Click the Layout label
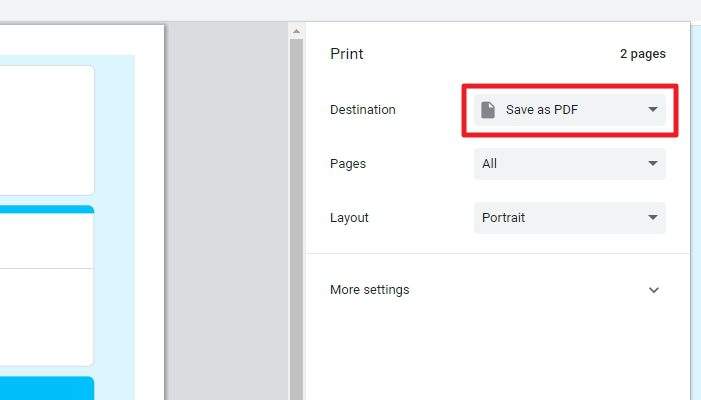Viewport: 701px width, 400px height. pyautogui.click(x=349, y=218)
